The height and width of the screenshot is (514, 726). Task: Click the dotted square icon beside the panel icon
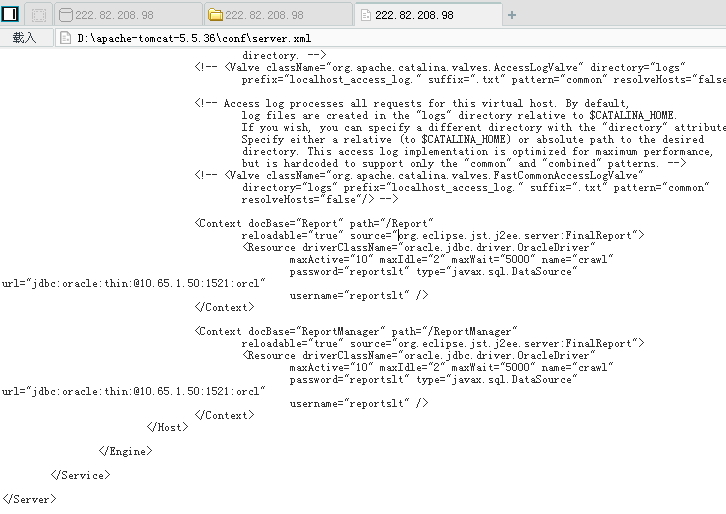pos(38,15)
